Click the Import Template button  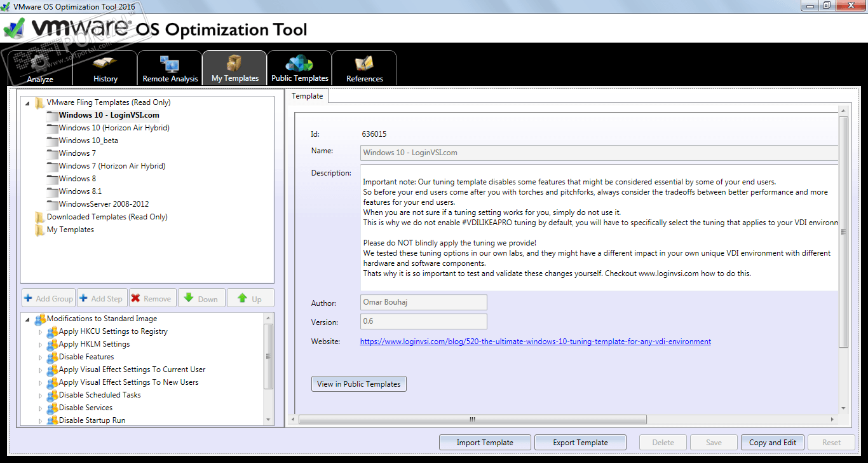(x=485, y=443)
